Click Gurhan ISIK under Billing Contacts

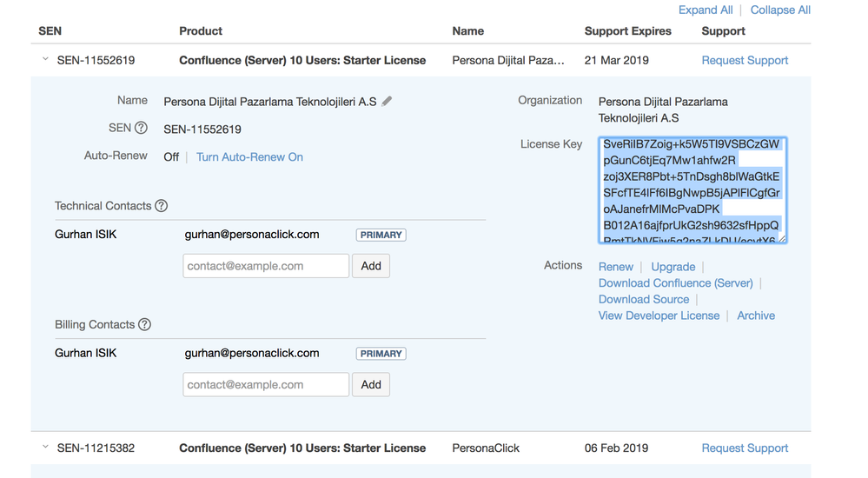click(x=86, y=353)
